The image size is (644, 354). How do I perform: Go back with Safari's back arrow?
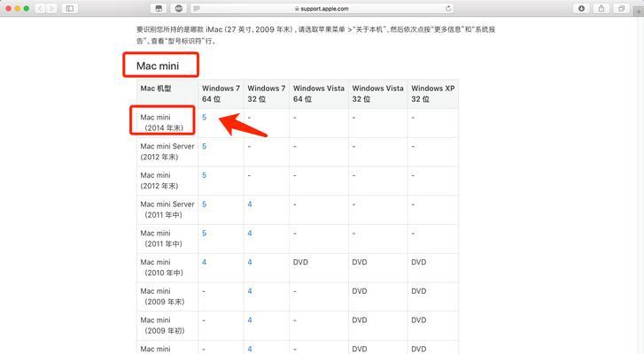coord(40,8)
